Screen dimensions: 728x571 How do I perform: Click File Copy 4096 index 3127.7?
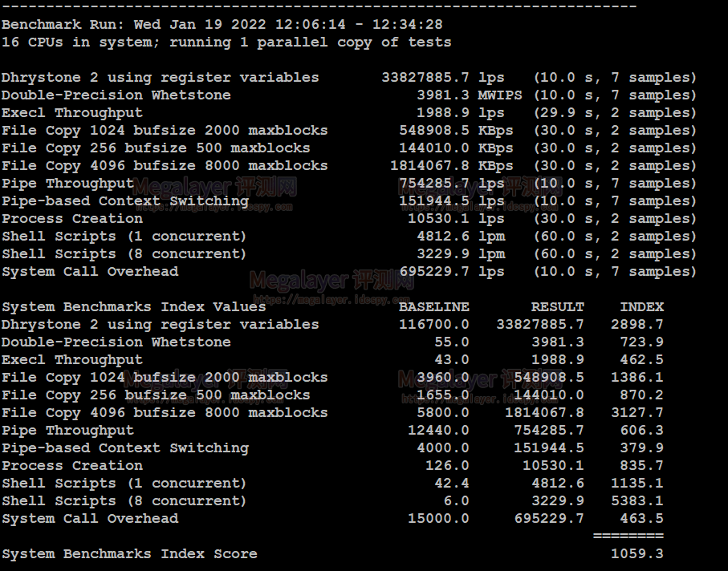[637, 412]
